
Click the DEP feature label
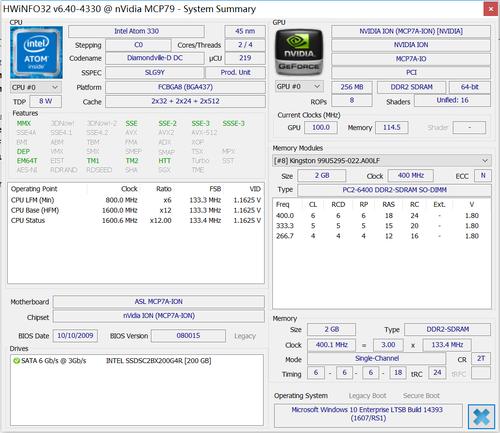23,151
